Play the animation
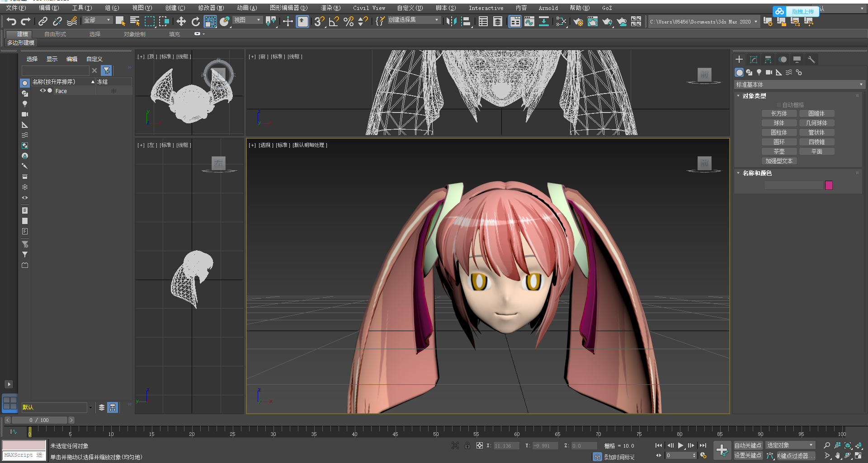 click(x=680, y=445)
